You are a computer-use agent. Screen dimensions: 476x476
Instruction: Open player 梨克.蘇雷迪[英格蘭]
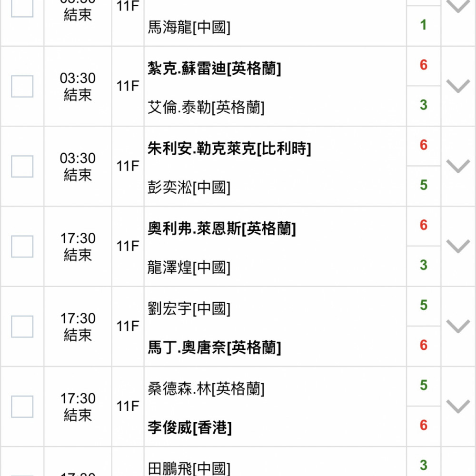click(x=214, y=68)
